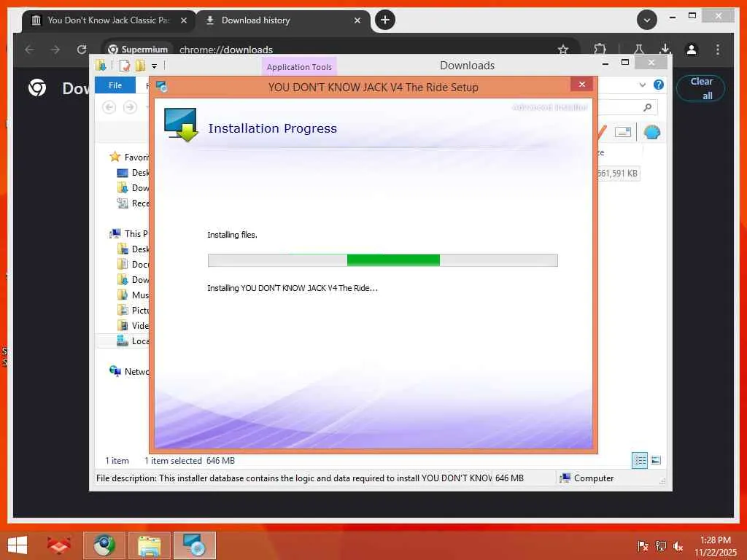Image resolution: width=747 pixels, height=560 pixels.
Task: Select Recent places under Favorites
Action: [133, 203]
